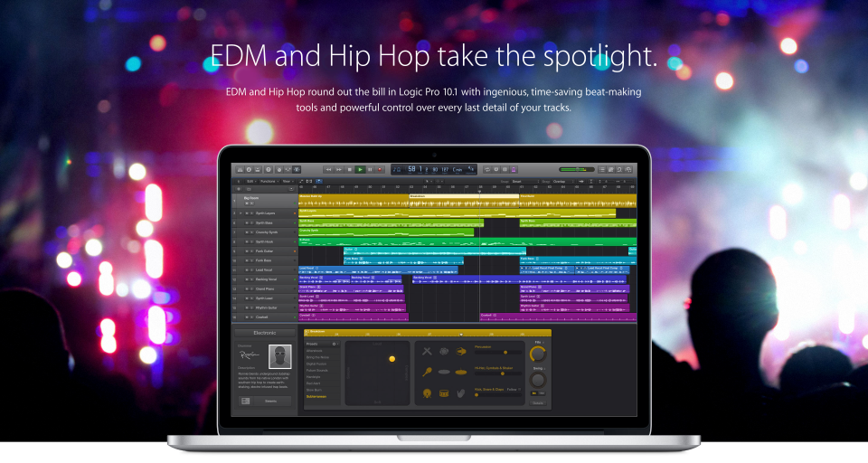
Task: Show the Inspector with the i icon
Action: (x=250, y=169)
